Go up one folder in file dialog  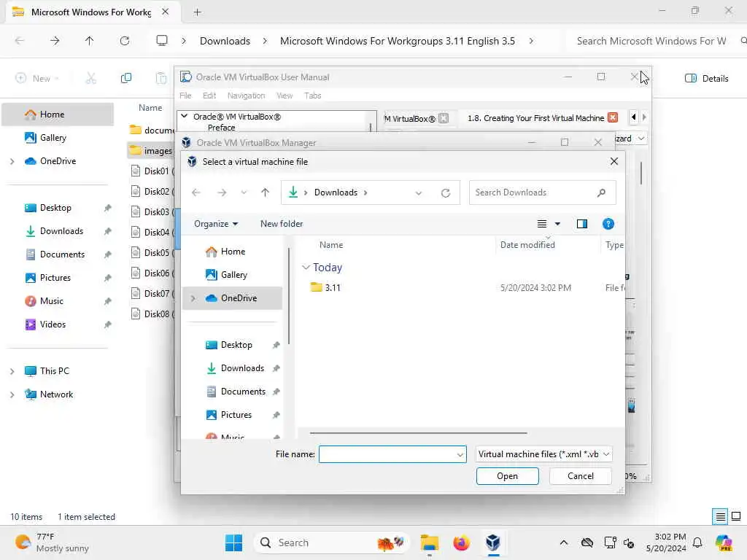265,192
